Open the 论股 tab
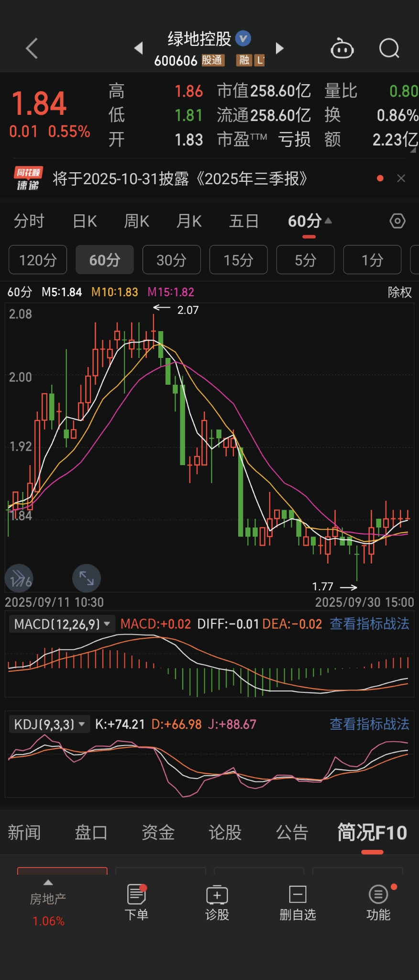 click(x=225, y=832)
